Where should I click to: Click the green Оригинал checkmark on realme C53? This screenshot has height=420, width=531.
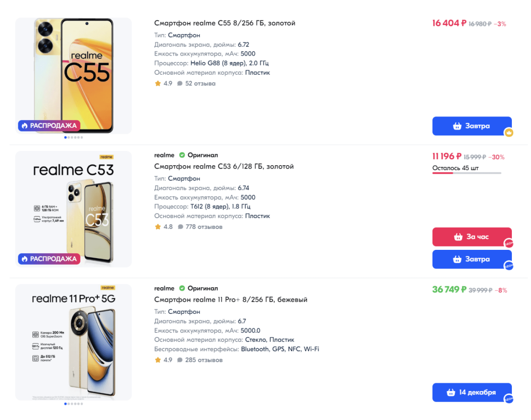pyautogui.click(x=182, y=155)
